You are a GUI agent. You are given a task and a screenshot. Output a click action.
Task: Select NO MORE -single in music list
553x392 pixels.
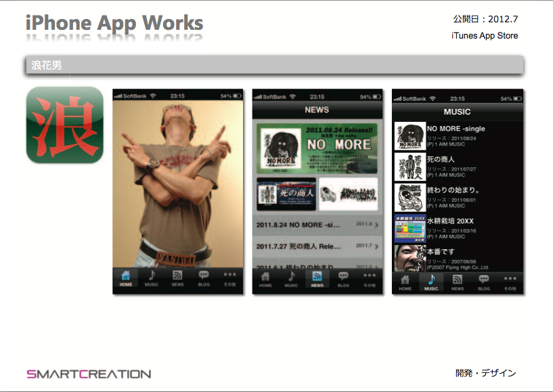(x=458, y=136)
